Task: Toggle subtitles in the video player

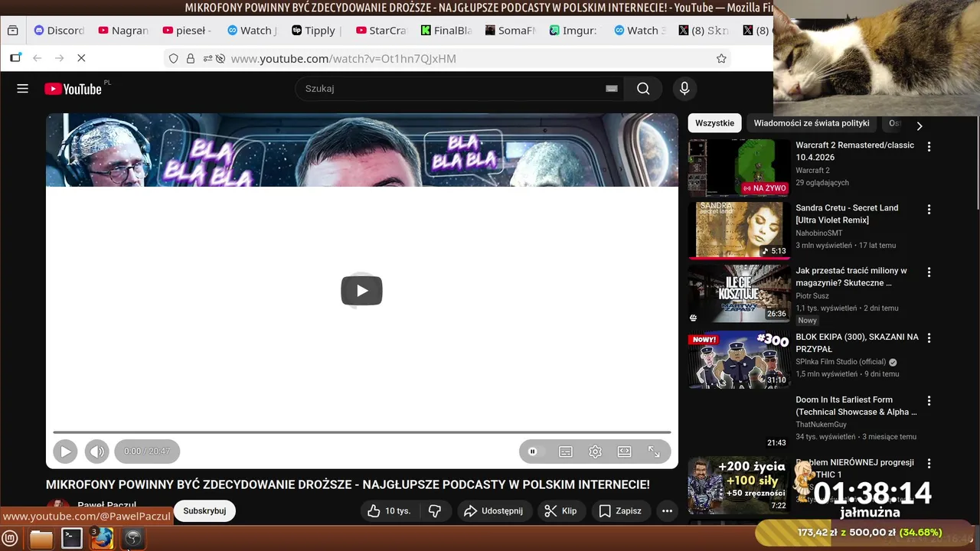Action: click(x=566, y=452)
